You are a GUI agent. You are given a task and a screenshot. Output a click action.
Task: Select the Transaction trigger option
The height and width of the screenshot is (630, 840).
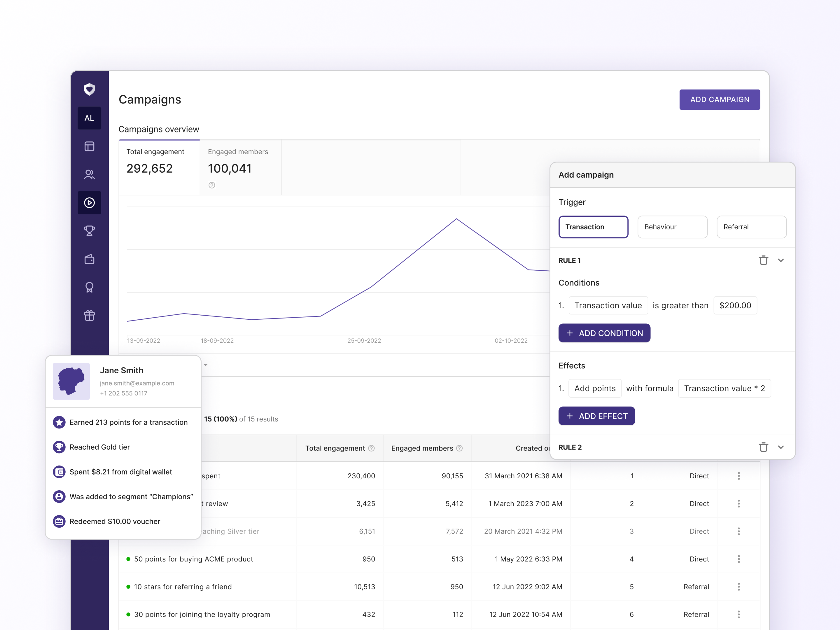tap(593, 227)
